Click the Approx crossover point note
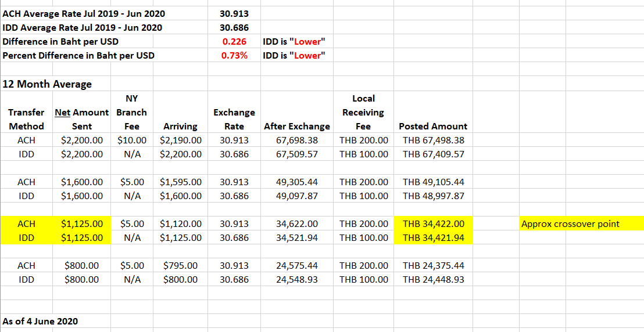Viewport: 644px width, 332px height. (x=570, y=223)
